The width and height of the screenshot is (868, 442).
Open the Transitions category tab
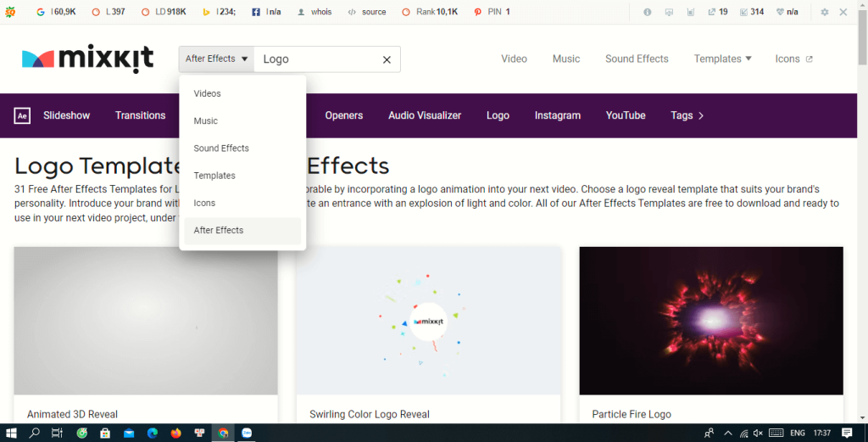[140, 115]
